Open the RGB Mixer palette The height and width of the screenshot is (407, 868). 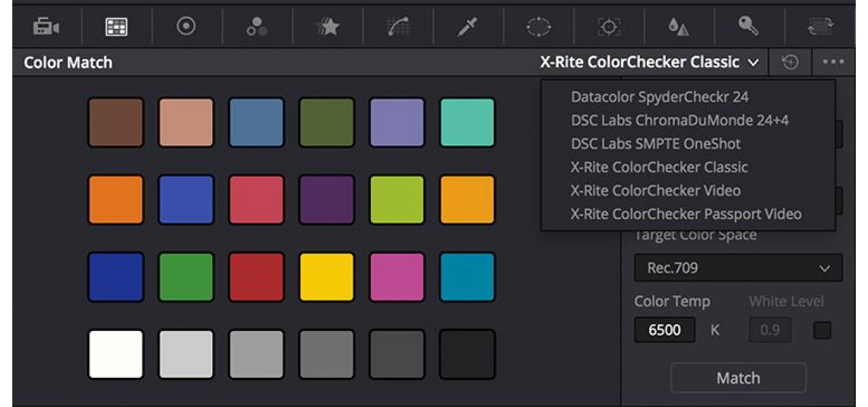tap(257, 26)
